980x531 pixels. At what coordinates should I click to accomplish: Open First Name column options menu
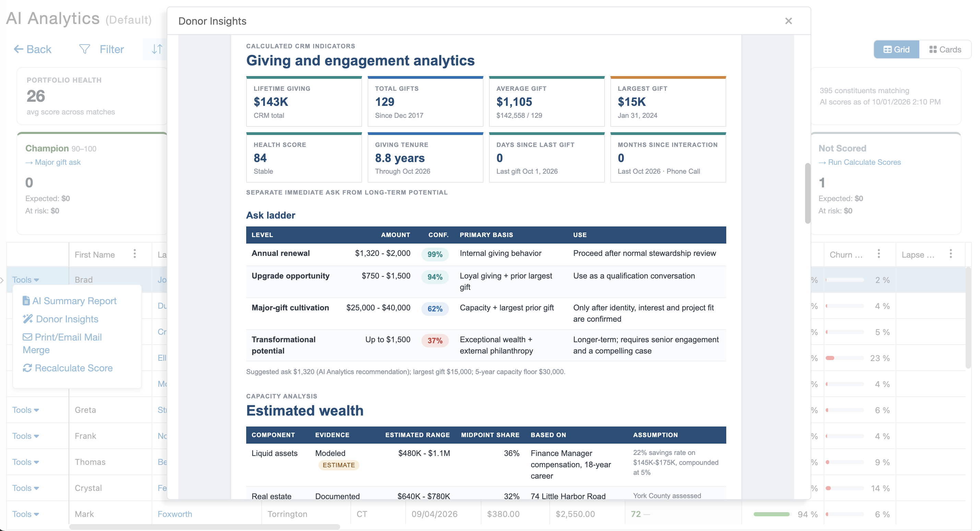(x=135, y=254)
